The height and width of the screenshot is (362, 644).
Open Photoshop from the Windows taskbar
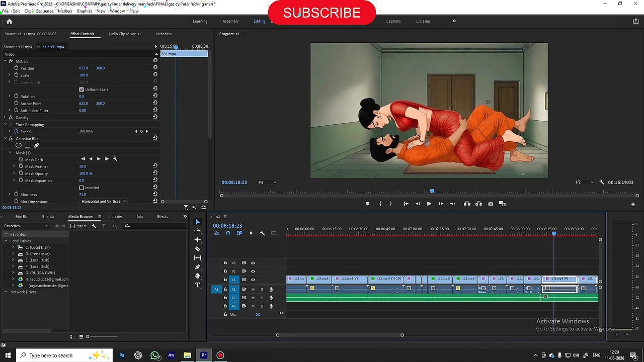point(122,355)
